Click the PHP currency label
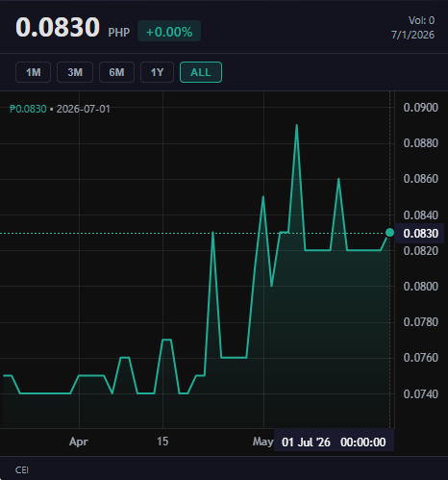Viewport: 448px width, 480px height. point(119,33)
